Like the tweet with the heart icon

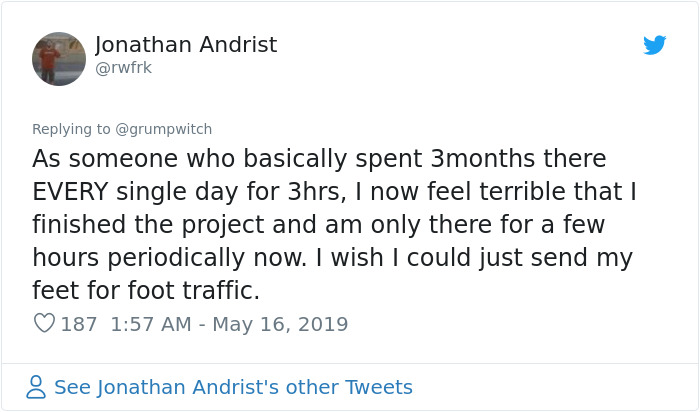click(x=44, y=324)
